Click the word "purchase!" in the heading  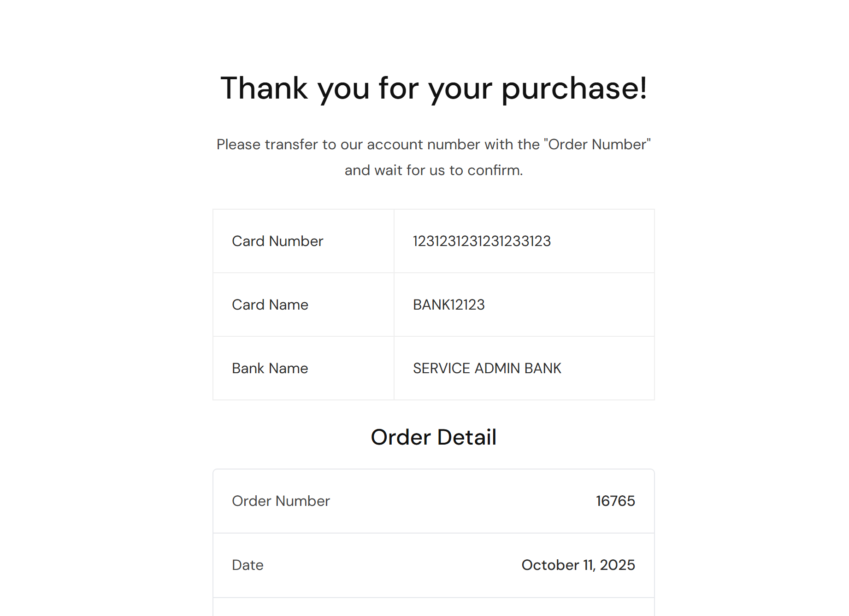[x=574, y=88]
